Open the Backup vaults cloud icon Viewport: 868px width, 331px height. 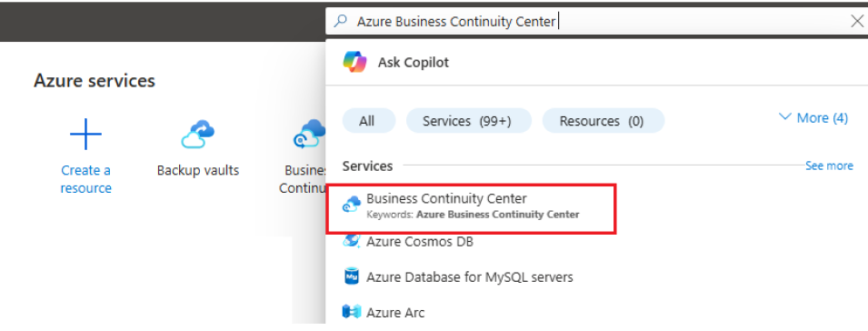click(x=197, y=134)
